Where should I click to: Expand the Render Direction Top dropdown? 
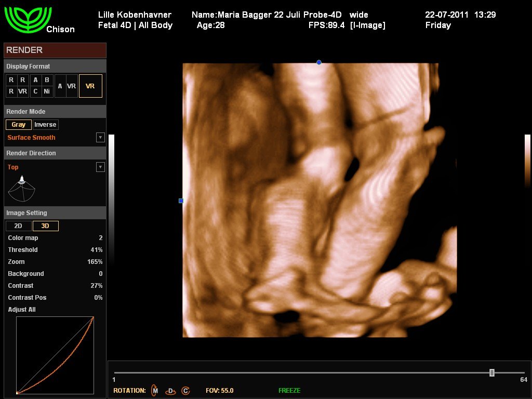click(x=100, y=167)
